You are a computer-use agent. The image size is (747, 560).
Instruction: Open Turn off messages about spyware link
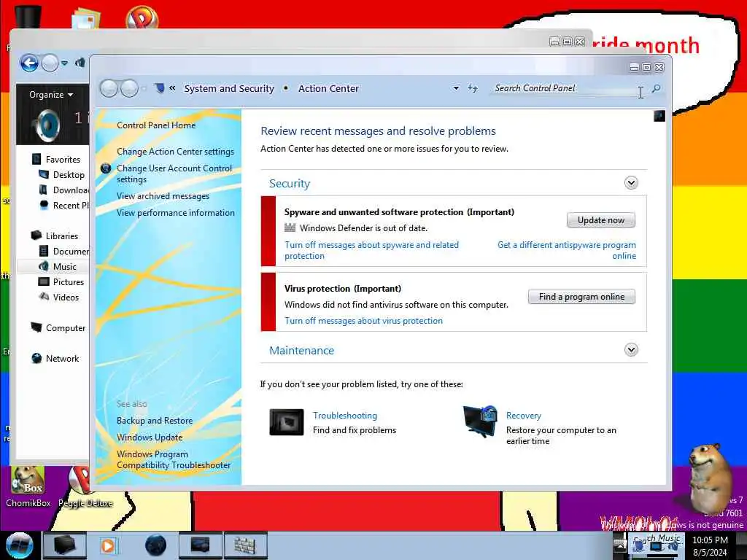371,251
